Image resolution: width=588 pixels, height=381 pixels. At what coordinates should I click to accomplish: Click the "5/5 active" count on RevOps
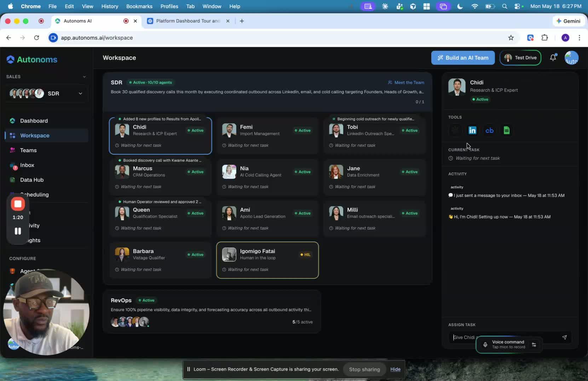pyautogui.click(x=302, y=322)
